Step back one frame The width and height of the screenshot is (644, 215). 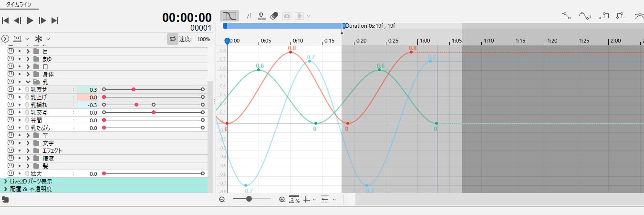18,20
